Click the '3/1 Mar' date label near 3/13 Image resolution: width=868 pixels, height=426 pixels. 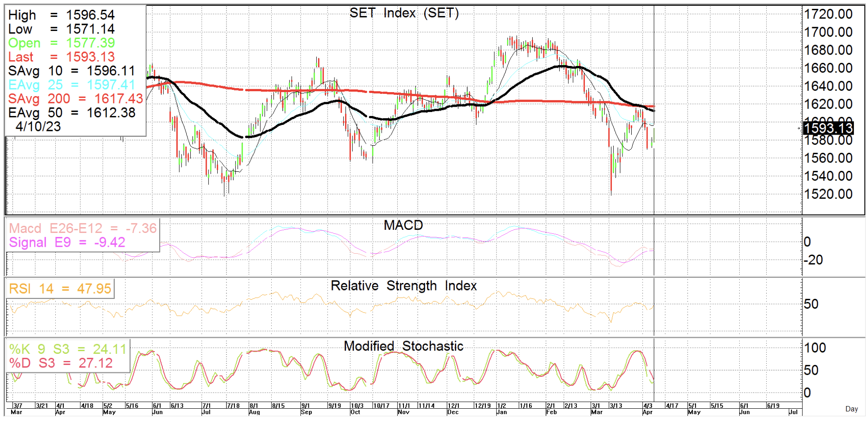pos(597,409)
